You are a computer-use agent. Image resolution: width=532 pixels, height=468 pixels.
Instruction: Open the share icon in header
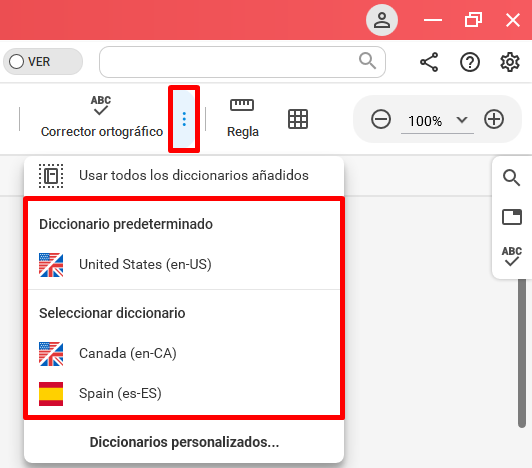[429, 62]
